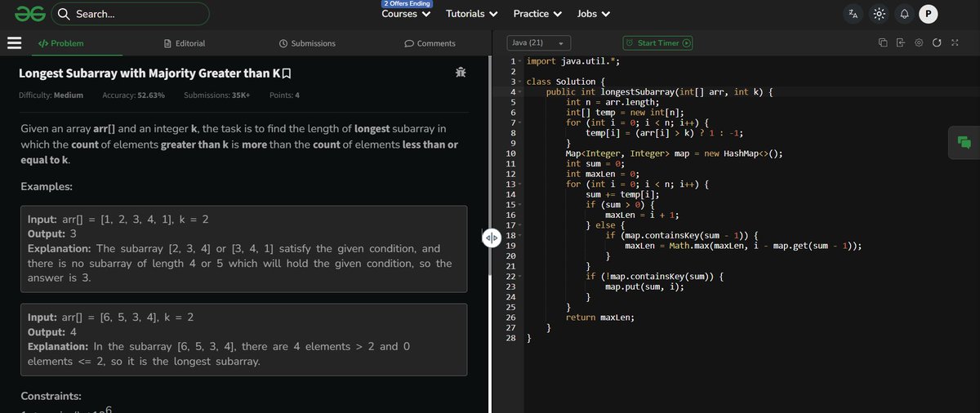Screen dimensions: 980x413
Task: Click the Start Timer button
Action: [658, 43]
